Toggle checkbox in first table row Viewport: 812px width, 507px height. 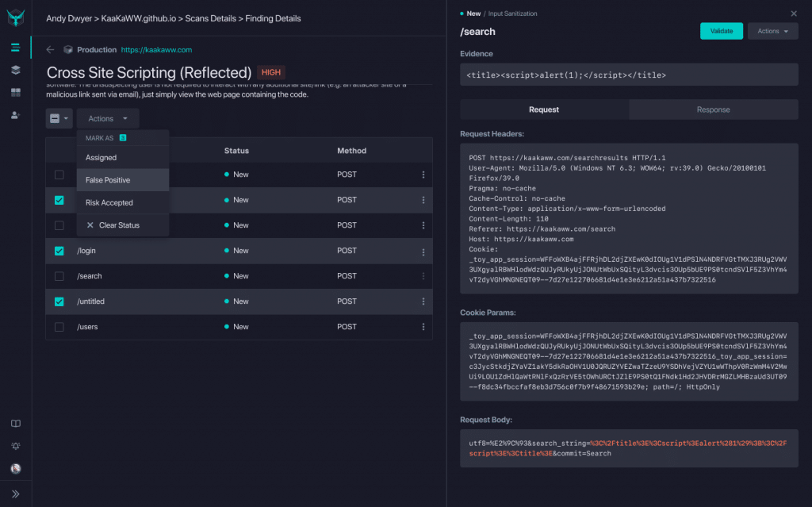coord(59,175)
